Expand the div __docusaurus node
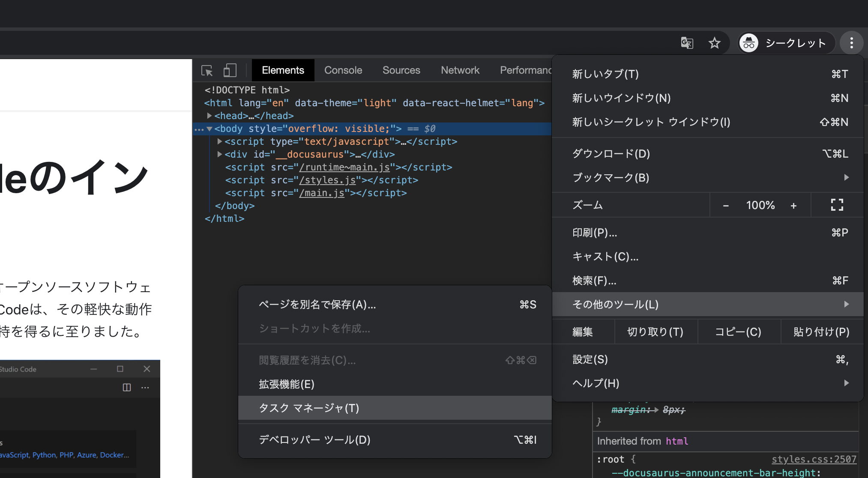 pyautogui.click(x=219, y=155)
